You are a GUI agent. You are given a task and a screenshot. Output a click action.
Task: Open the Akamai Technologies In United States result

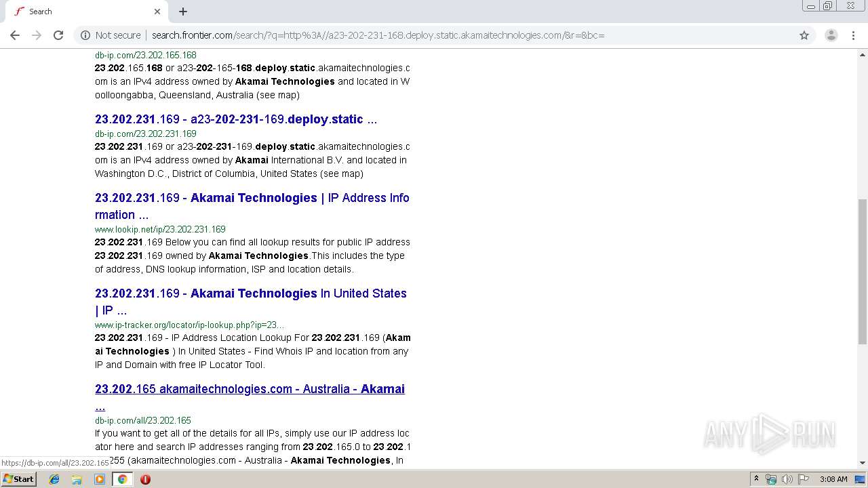(251, 302)
